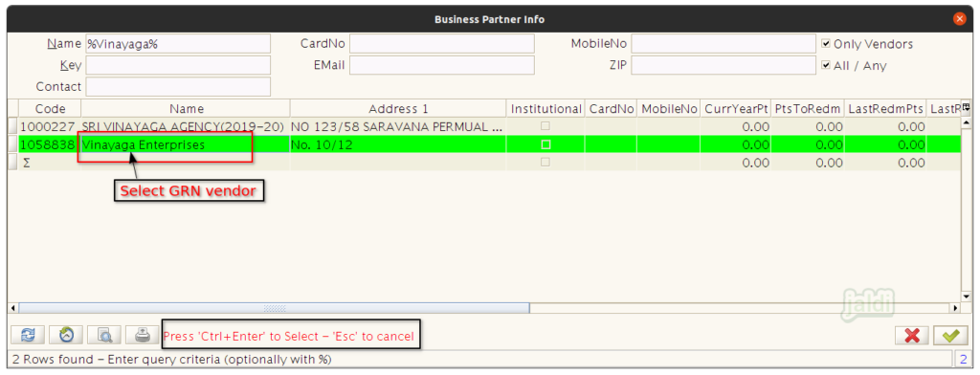Click the vertical scrollbar down arrow
This screenshot has width=980, height=375.
966,298
